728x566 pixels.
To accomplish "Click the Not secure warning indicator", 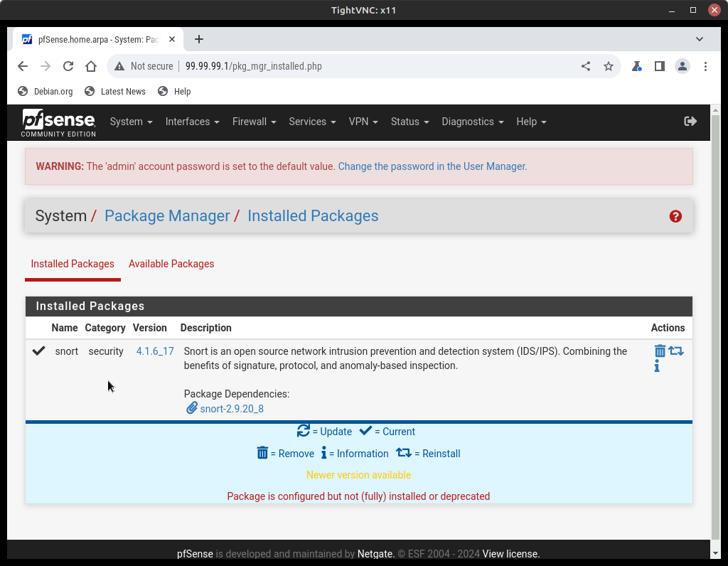I will coord(144,66).
